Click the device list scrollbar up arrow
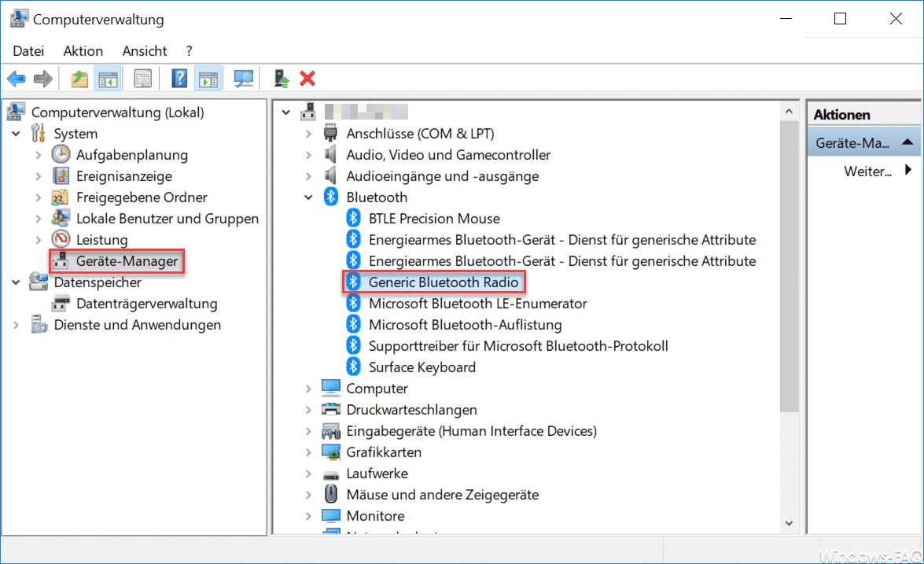This screenshot has height=564, width=924. pyautogui.click(x=789, y=112)
